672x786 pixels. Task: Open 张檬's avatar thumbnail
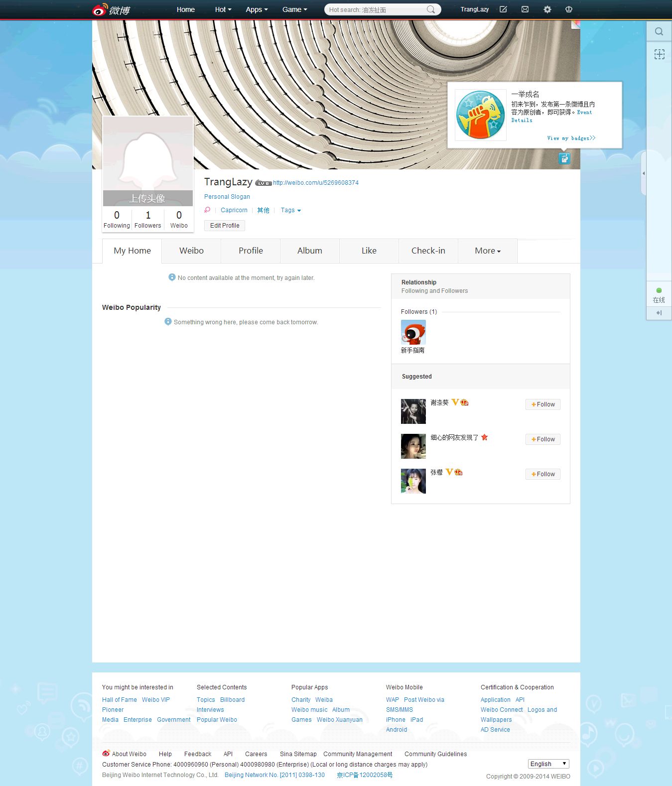[x=413, y=481]
